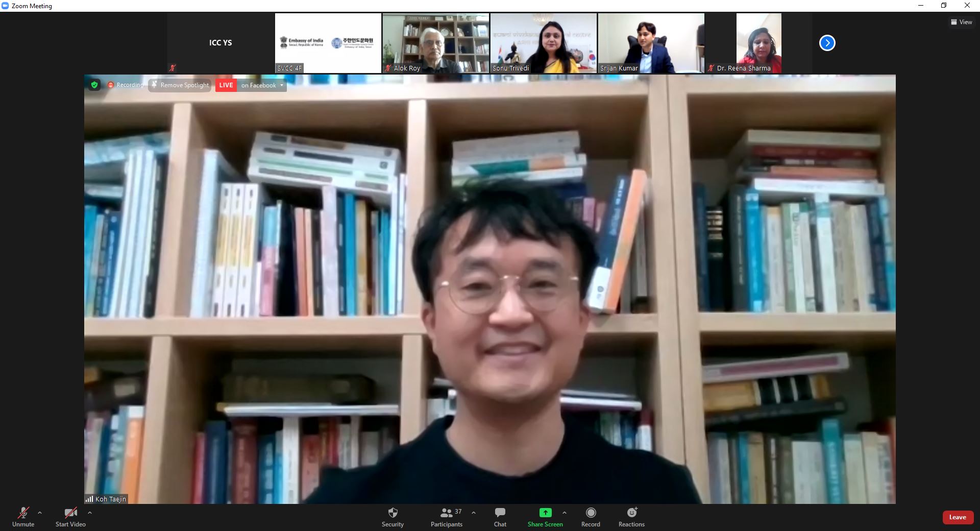This screenshot has width=980, height=531.
Task: Open the Security shield options
Action: coord(393,517)
